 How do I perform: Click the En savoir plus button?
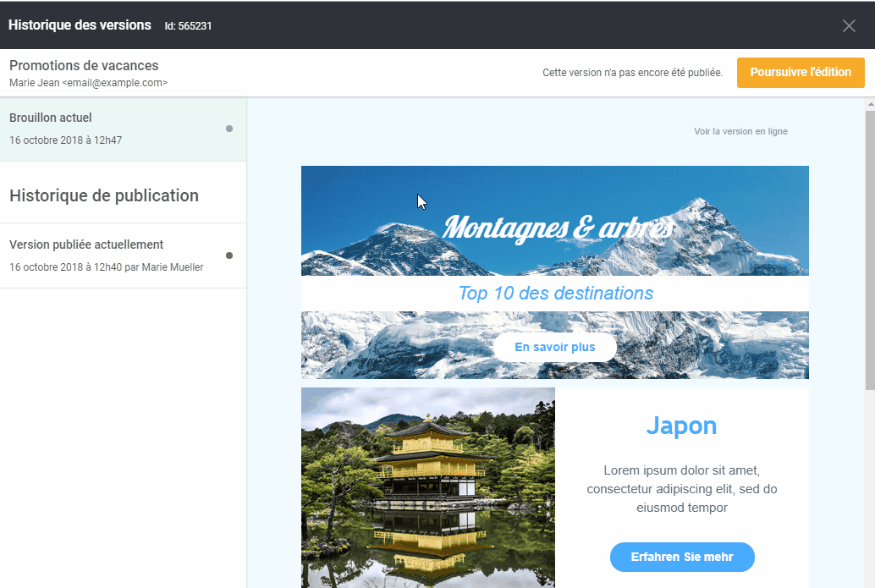point(554,347)
